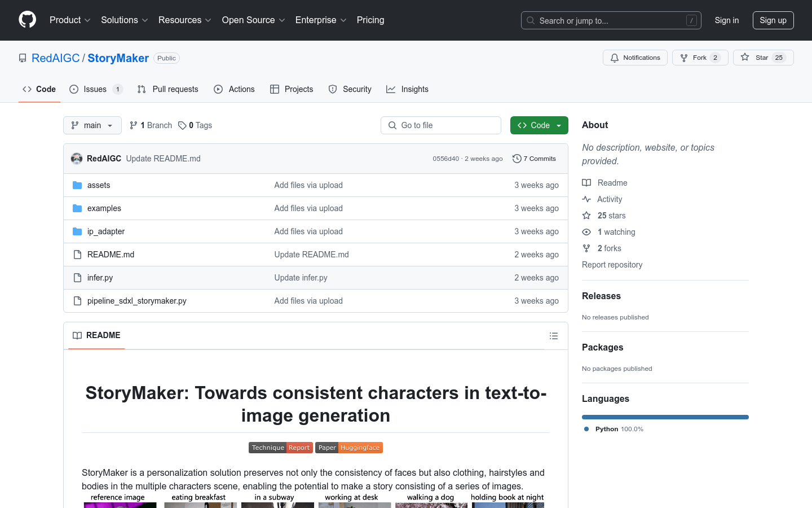Open 'Update infer.py' commit message
The height and width of the screenshot is (508, 812).
(301, 278)
